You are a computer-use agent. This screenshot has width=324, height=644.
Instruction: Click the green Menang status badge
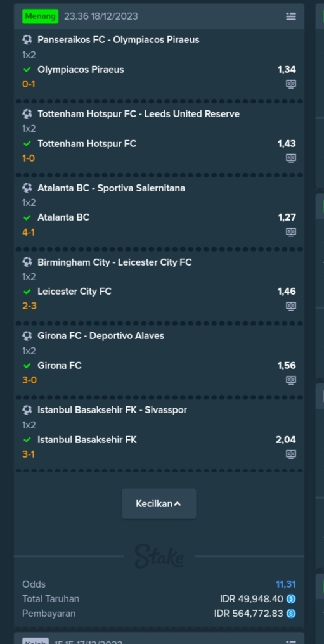point(40,16)
